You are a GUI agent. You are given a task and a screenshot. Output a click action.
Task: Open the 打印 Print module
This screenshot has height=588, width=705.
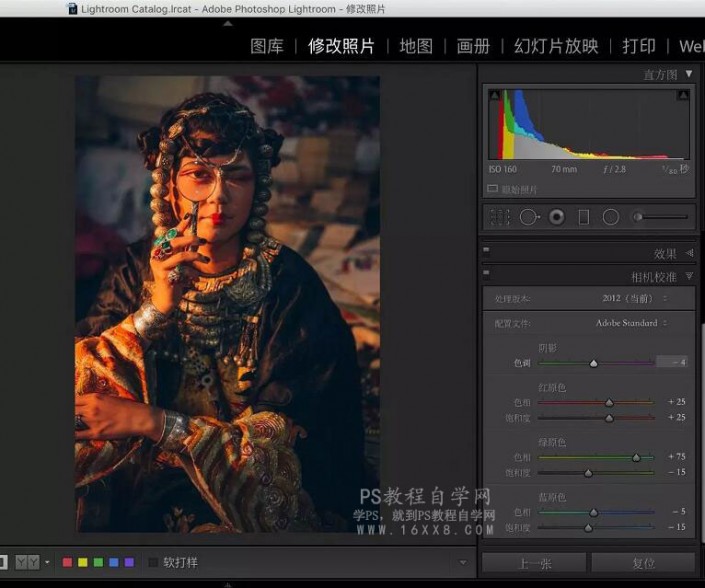639,46
